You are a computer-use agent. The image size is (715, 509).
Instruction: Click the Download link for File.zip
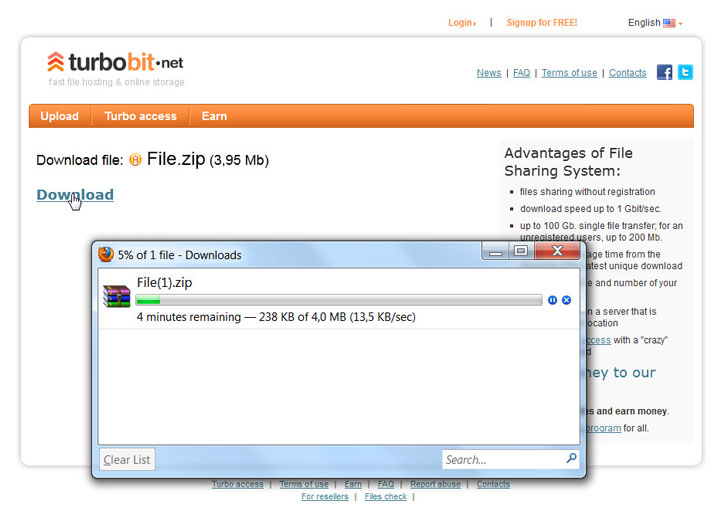click(x=75, y=195)
